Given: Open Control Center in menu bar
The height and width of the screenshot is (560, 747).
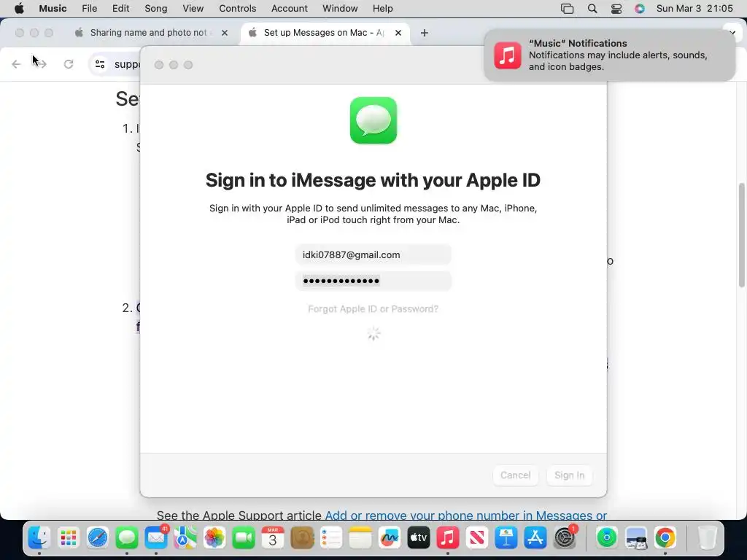Looking at the screenshot, I should 616,9.
